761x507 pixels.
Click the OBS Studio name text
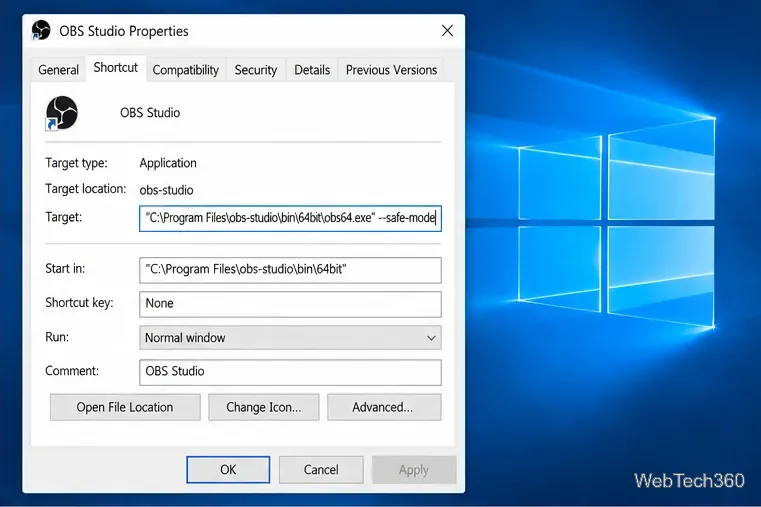[150, 113]
